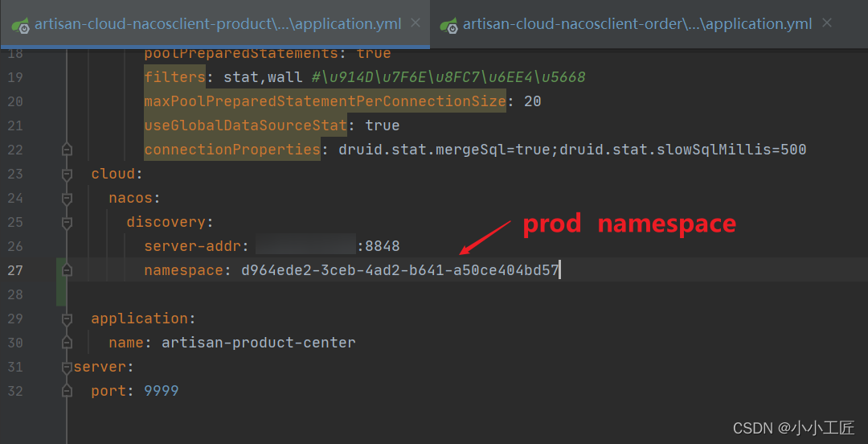Screen dimensions: 868x444
Task: Click the fold end marker on line 32
Action: 67,392
